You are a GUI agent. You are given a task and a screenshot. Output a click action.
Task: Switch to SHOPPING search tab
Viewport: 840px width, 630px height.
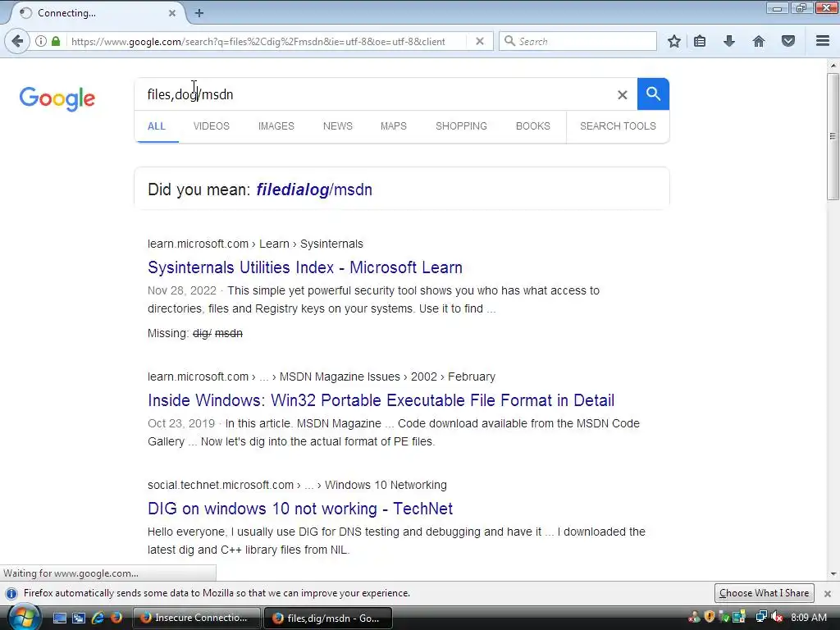pos(461,126)
